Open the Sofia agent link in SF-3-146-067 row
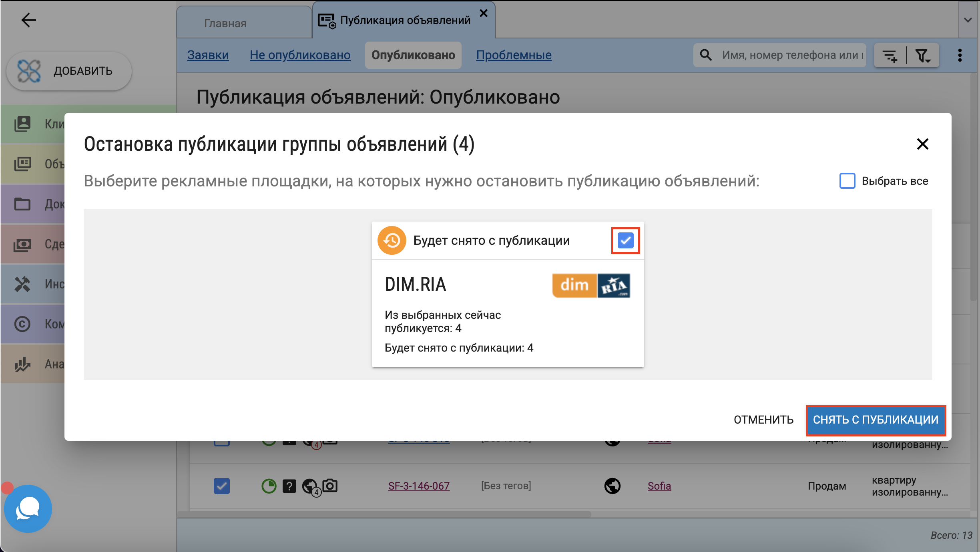 [659, 486]
